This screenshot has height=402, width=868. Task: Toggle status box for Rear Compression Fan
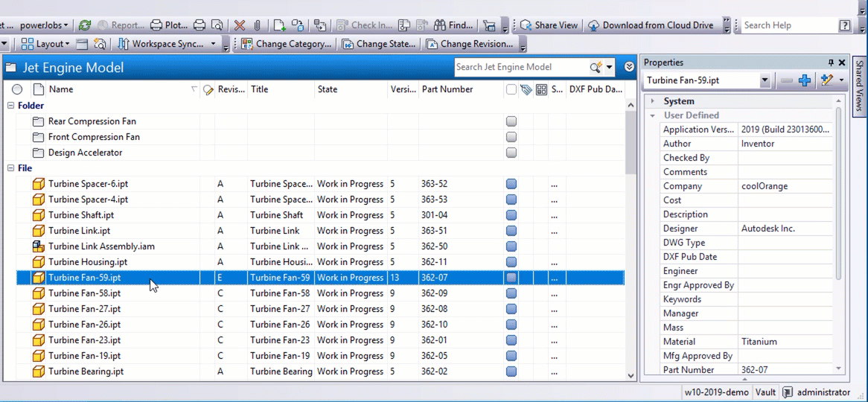[511, 121]
